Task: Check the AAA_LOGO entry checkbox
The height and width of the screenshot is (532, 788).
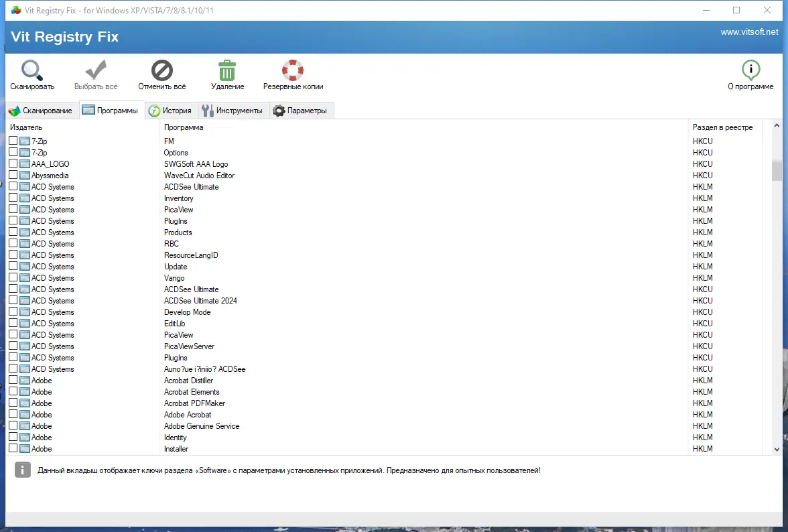Action: (x=13, y=163)
